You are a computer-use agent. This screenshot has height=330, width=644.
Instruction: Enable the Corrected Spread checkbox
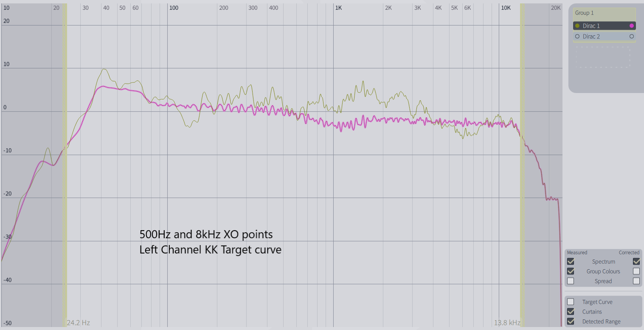pos(636,281)
